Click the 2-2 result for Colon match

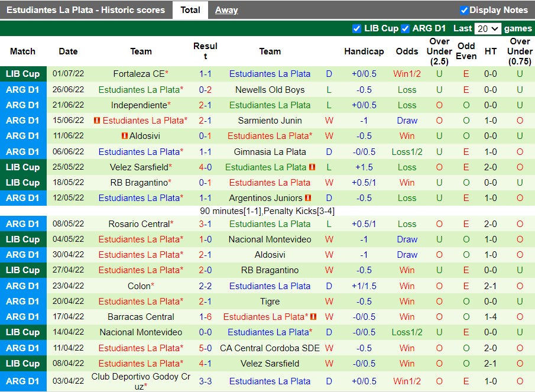[x=205, y=286]
